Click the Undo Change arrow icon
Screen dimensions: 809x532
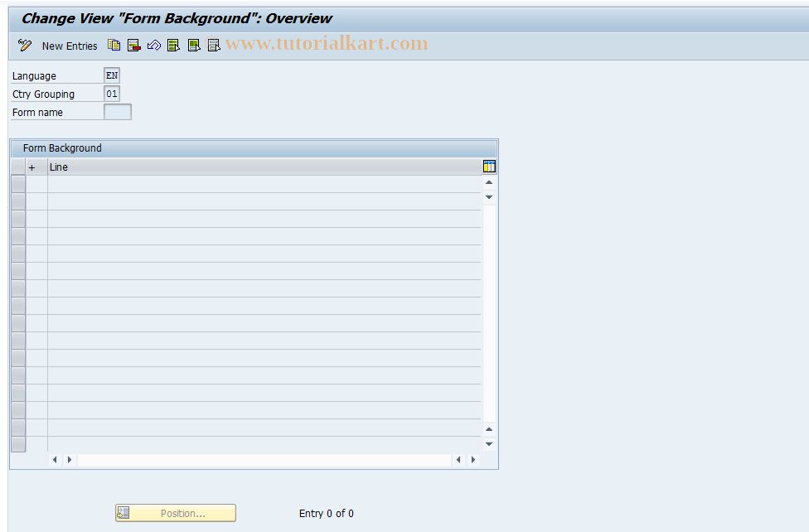tap(153, 46)
